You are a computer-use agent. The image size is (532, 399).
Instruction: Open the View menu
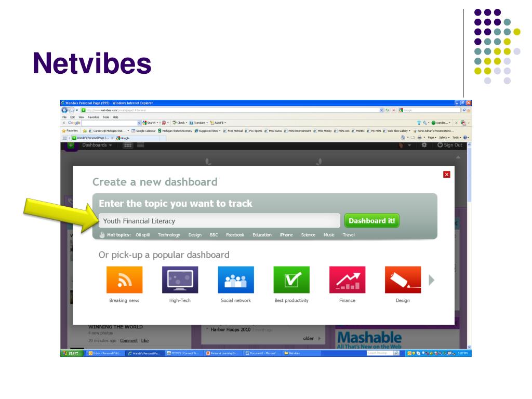(x=82, y=117)
